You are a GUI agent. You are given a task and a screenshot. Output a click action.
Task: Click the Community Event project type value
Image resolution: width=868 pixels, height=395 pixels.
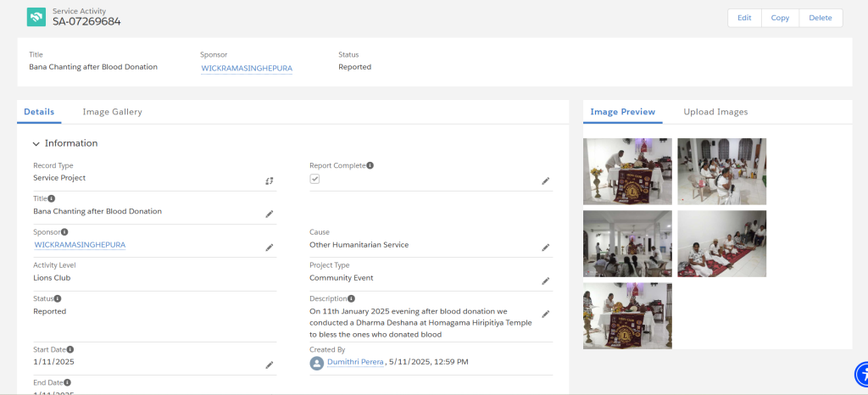click(x=341, y=278)
